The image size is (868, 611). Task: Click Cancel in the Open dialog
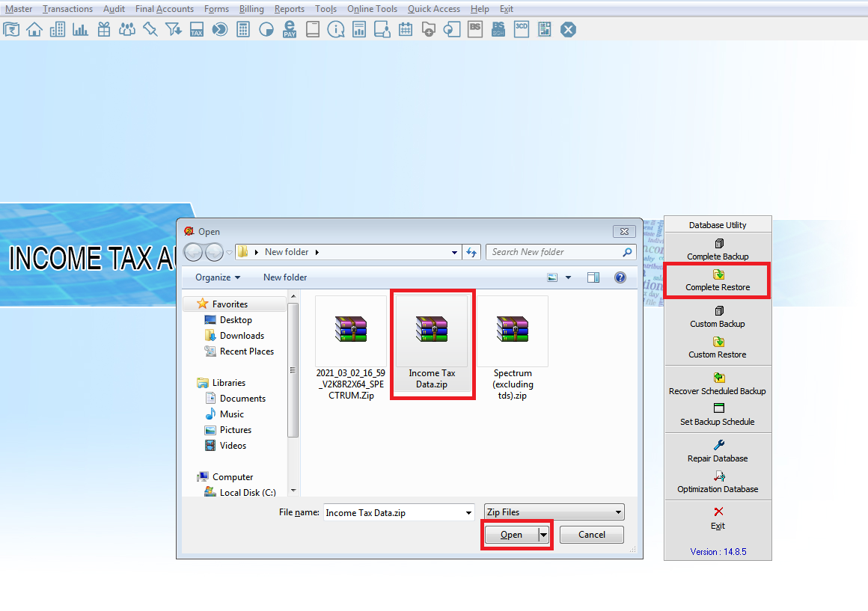[x=592, y=535]
